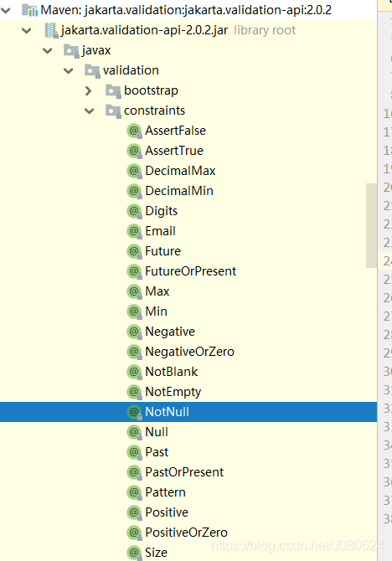Select the Null annotation class
Screen dimensions: 392x561
coord(157,432)
